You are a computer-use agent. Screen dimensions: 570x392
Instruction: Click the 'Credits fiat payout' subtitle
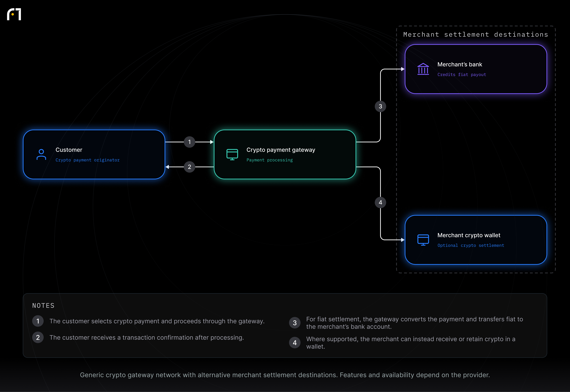point(462,75)
